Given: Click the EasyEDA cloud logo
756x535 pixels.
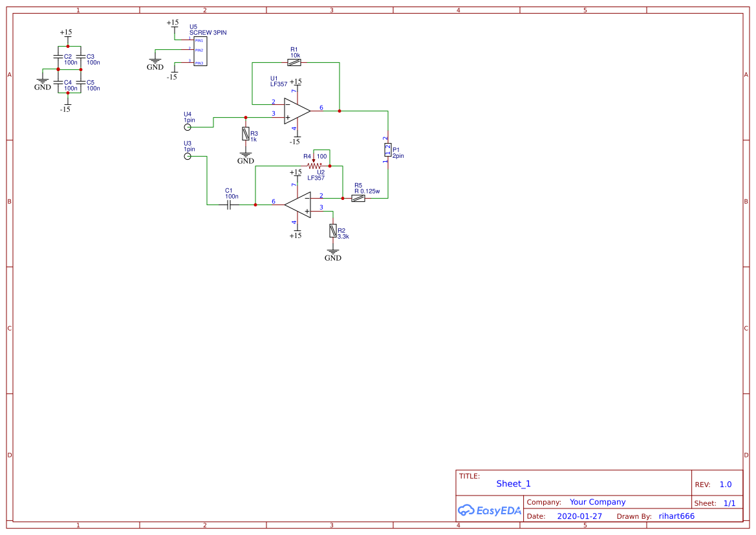Looking at the screenshot, I should click(467, 510).
